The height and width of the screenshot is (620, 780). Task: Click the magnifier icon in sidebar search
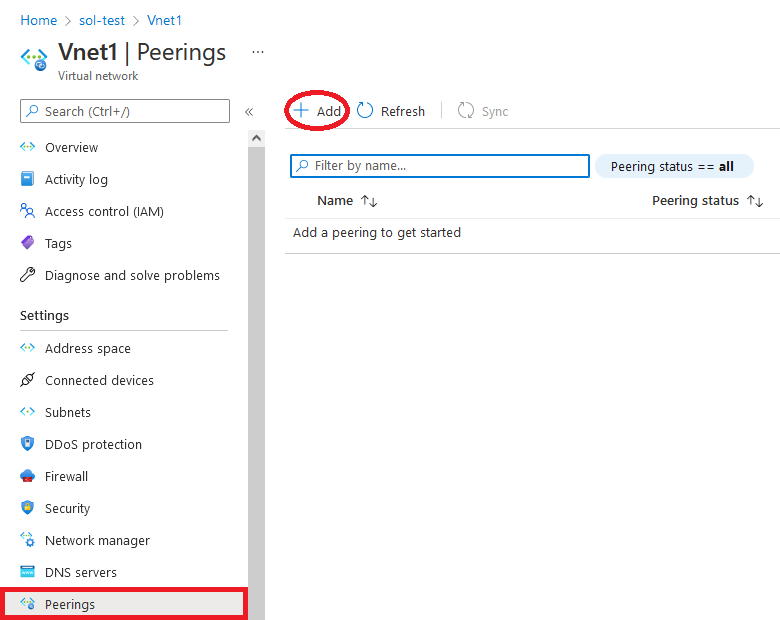pos(32,110)
